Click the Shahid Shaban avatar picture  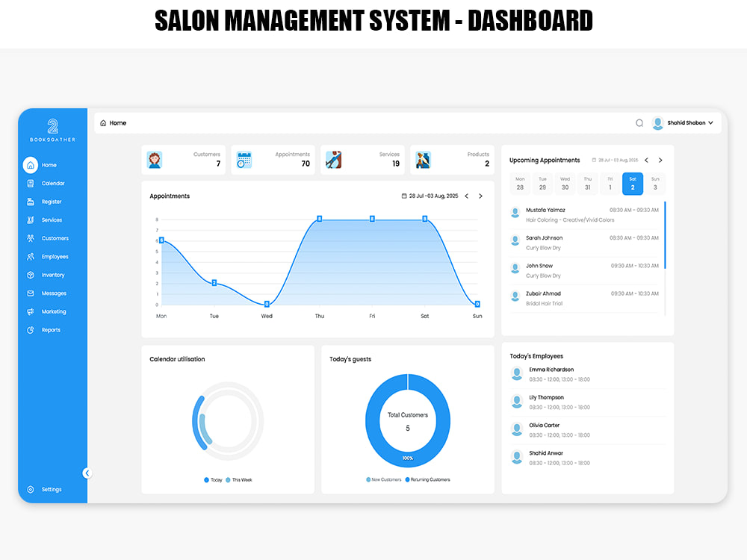[x=658, y=123]
